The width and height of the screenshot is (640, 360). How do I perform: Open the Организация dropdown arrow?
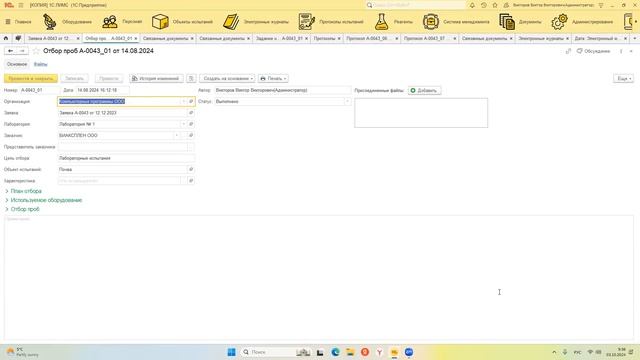[183, 101]
